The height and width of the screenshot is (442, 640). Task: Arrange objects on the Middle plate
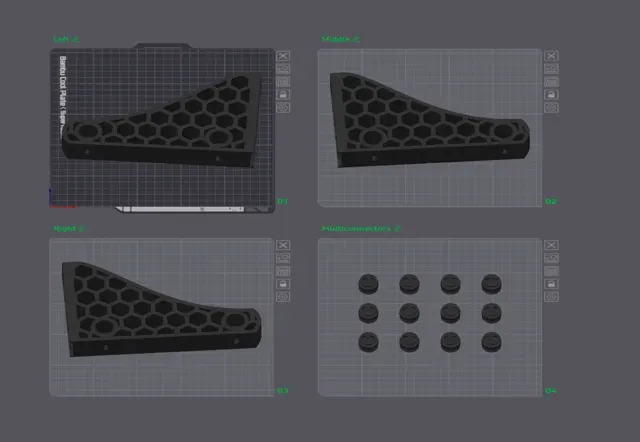[551, 82]
